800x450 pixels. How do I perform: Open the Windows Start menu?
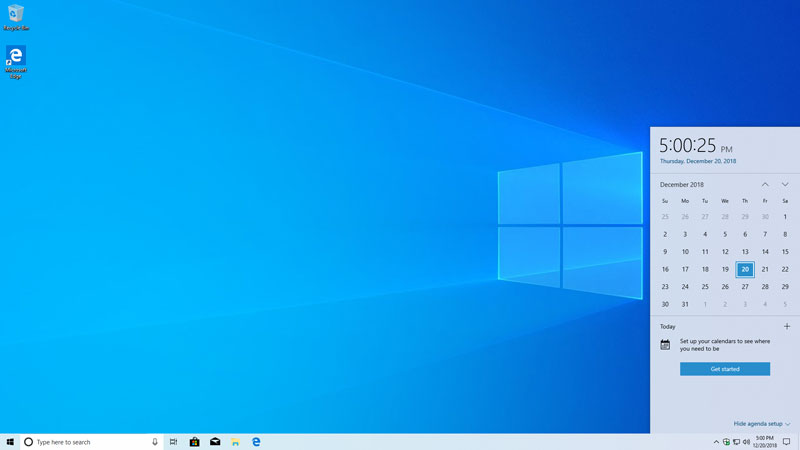pos(9,441)
